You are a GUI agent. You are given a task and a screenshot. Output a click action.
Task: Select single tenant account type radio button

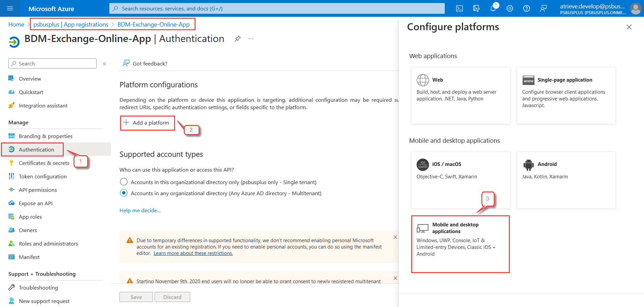pyautogui.click(x=124, y=182)
